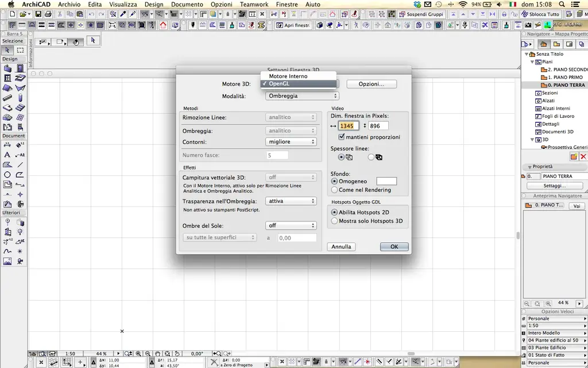Open the Ombre del Sole dropdown
Viewport: 588px width, 368px height.
coord(291,225)
